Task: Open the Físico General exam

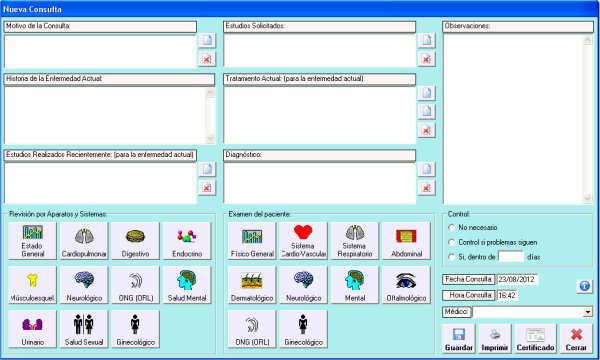Action: click(252, 241)
